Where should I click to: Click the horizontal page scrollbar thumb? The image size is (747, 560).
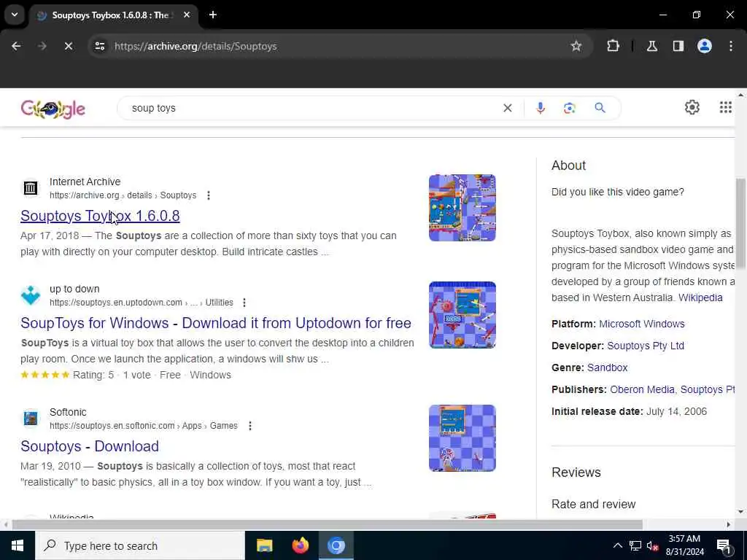pos(328,525)
